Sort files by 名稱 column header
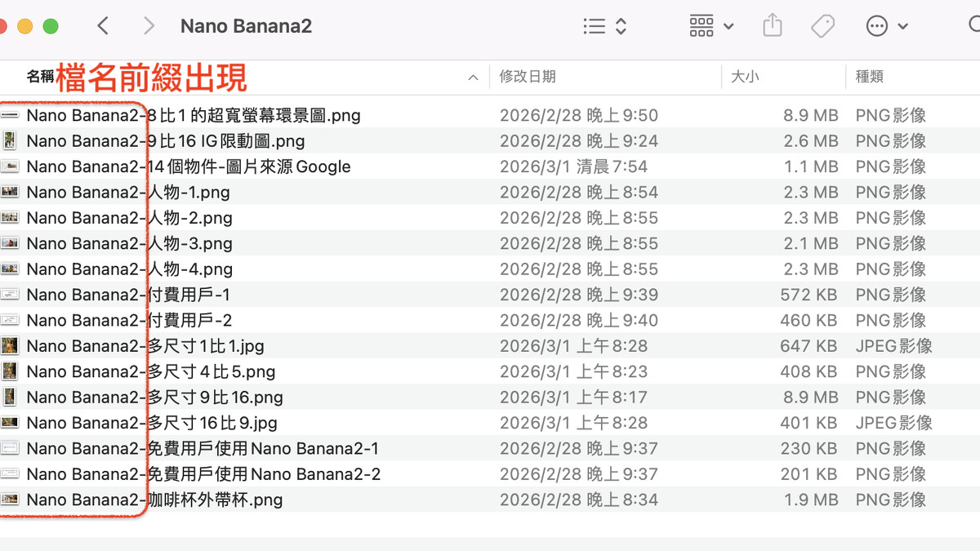 point(39,77)
